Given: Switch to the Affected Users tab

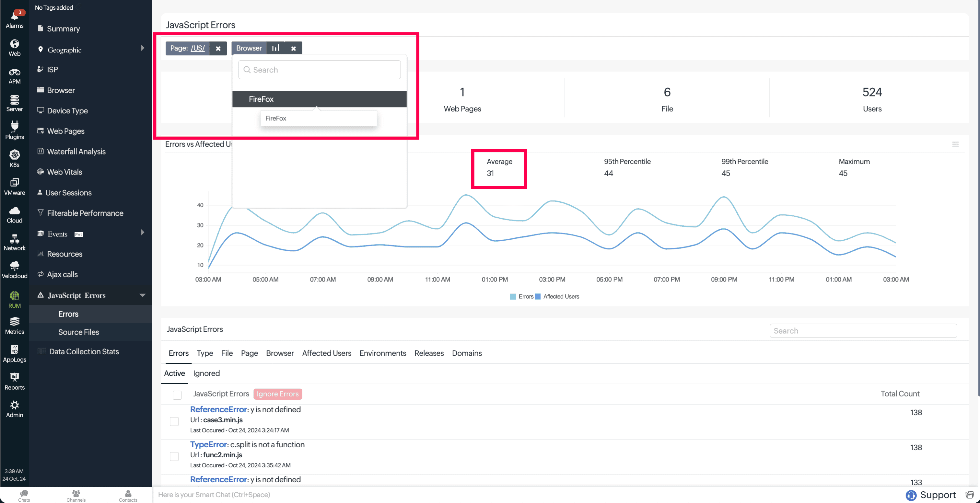Looking at the screenshot, I should click(326, 353).
